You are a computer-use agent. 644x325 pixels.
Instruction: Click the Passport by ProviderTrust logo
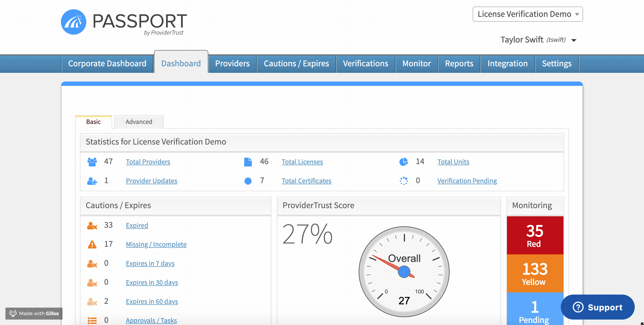point(124,22)
